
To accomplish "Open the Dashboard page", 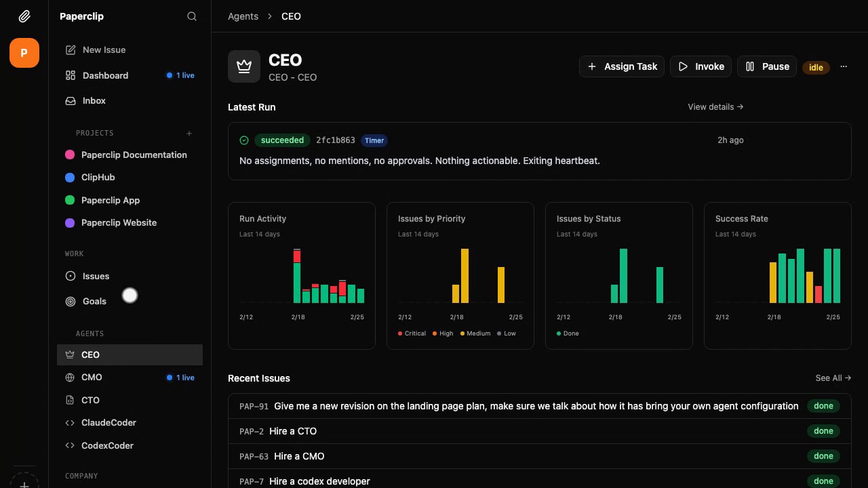I will tap(130, 75).
